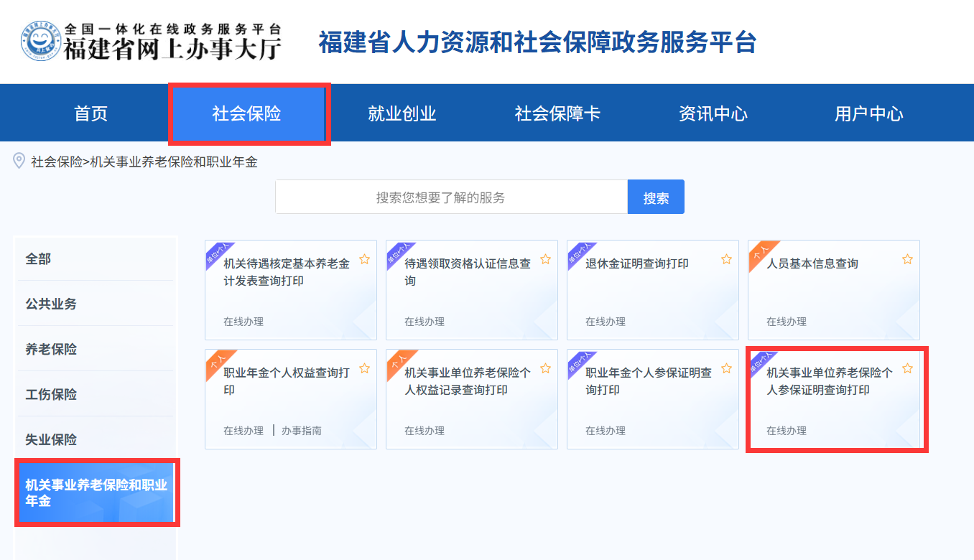The width and height of the screenshot is (974, 560).
Task: Toggle star on 待遇领取资格认证信息查询
Action: (x=545, y=259)
